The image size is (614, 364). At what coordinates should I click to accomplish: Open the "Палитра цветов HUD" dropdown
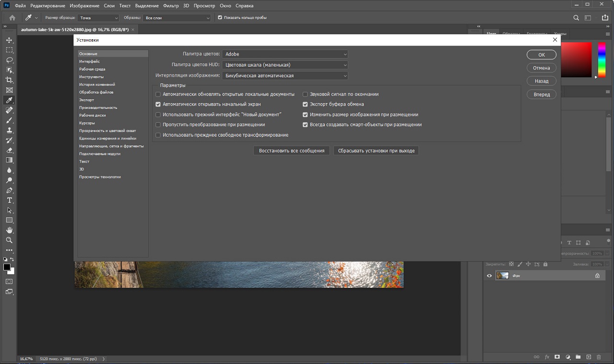point(285,65)
